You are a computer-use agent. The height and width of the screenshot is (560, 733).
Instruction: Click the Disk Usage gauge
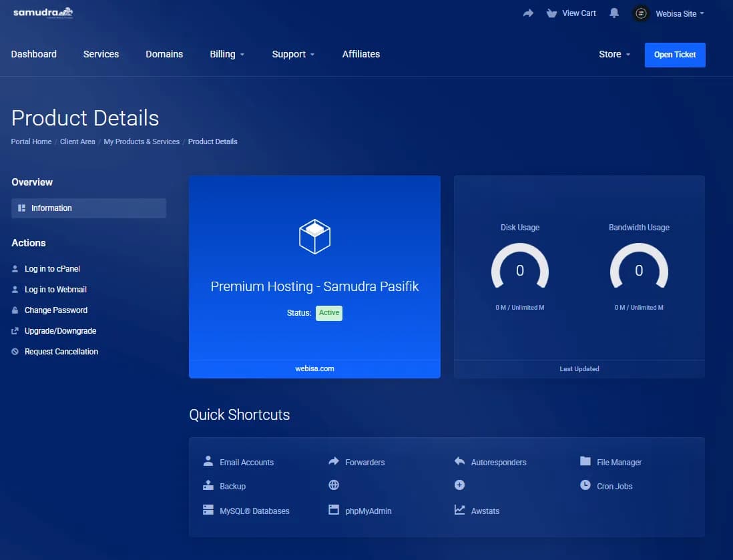pos(520,269)
